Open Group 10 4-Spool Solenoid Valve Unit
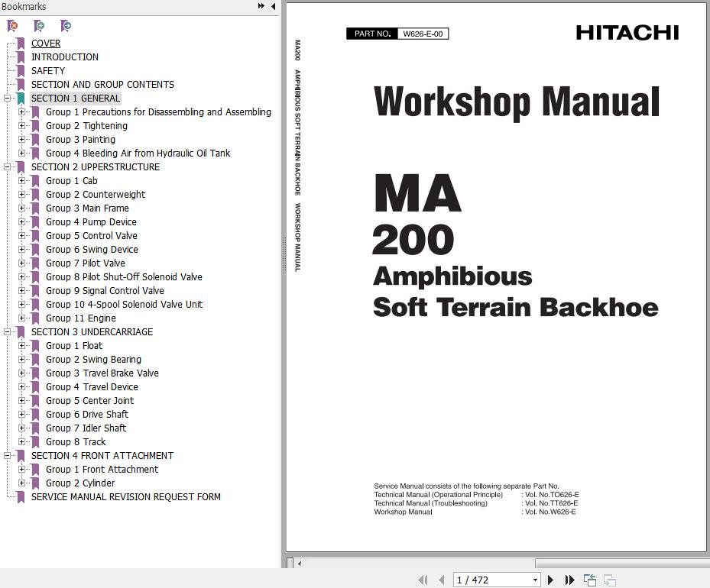Viewport: 710px width, 588px height. pos(124,305)
